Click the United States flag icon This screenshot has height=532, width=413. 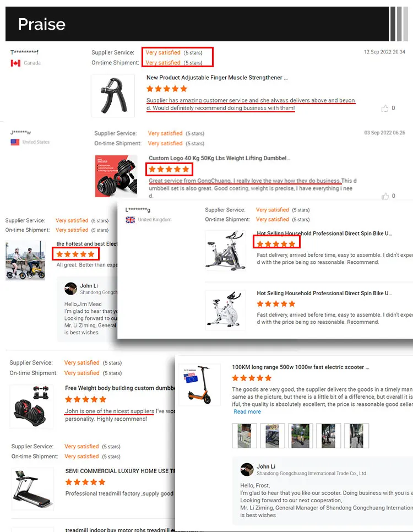tap(15, 142)
